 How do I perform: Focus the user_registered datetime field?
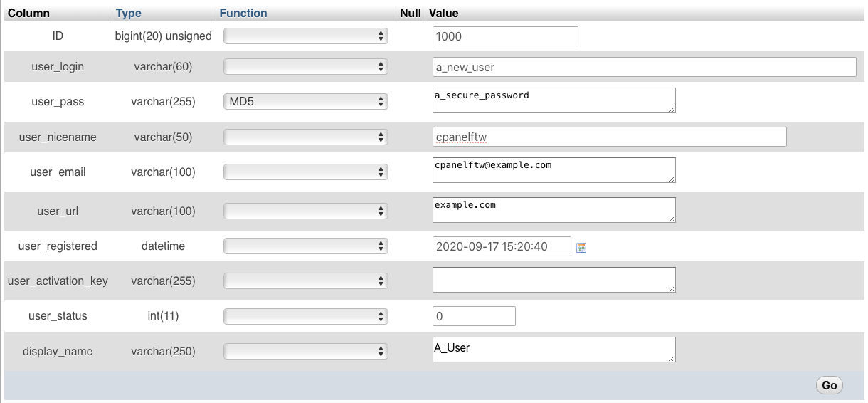(x=502, y=246)
